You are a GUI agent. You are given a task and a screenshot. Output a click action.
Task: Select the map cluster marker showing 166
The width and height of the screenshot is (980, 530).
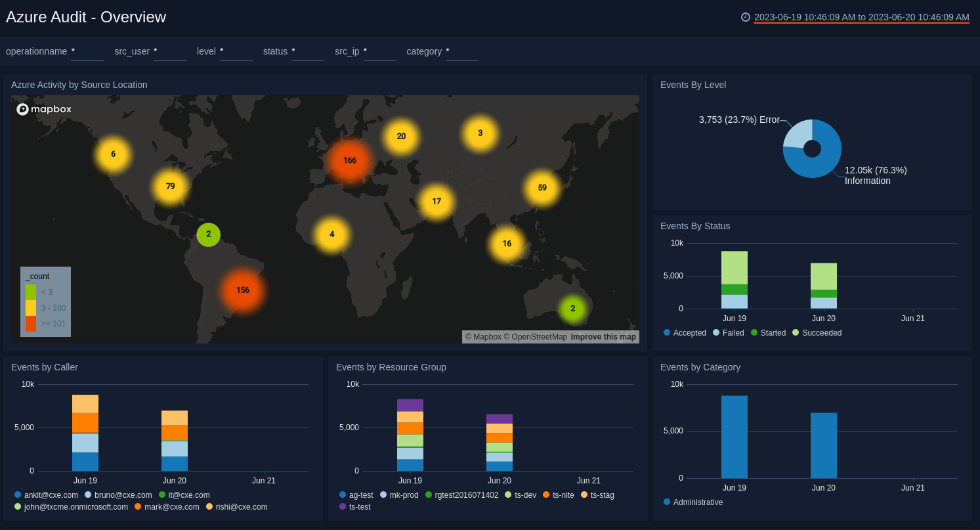(350, 161)
